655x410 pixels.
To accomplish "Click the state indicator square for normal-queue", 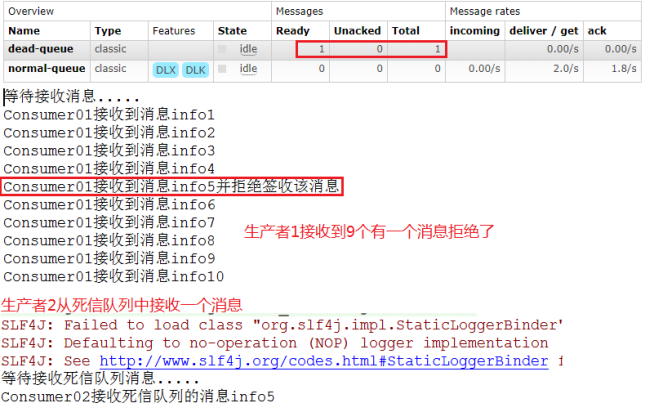I will pyautogui.click(x=222, y=69).
